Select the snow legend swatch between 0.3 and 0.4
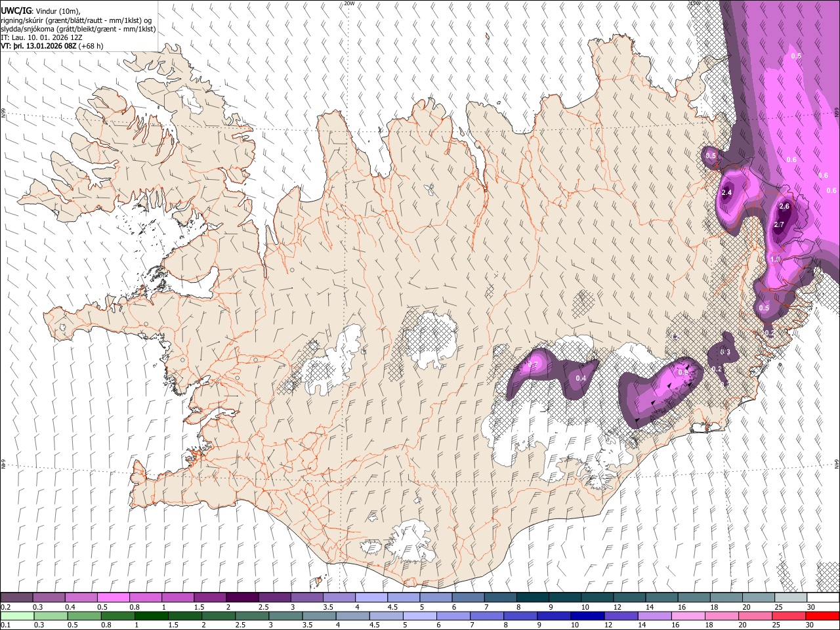Viewport: 840px width, 630px height. coord(49,597)
